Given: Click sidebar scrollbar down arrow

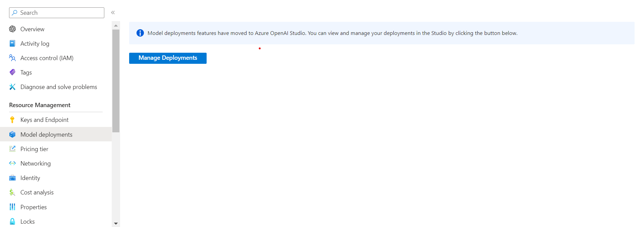Looking at the screenshot, I should (116, 223).
